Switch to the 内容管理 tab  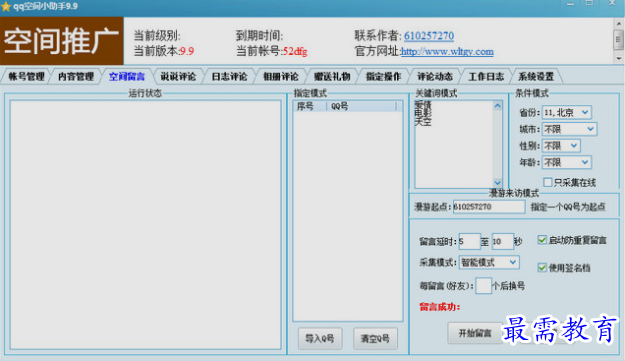point(76,77)
